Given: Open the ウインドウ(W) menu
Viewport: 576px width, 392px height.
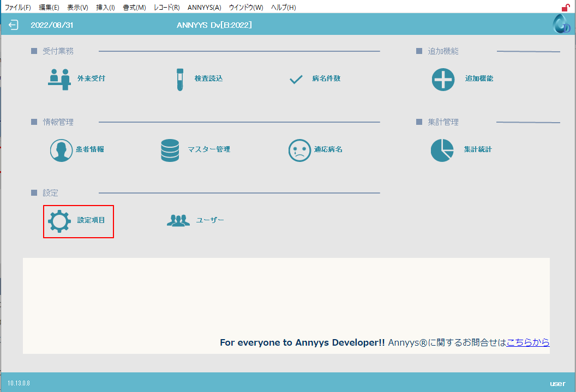Looking at the screenshot, I should [246, 7].
